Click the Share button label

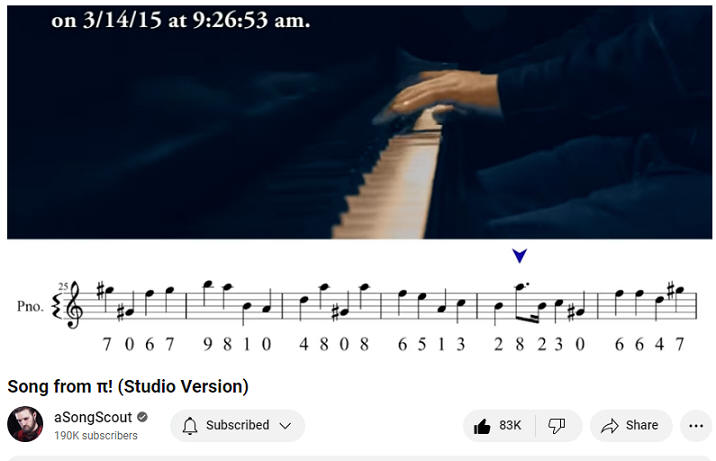point(642,425)
